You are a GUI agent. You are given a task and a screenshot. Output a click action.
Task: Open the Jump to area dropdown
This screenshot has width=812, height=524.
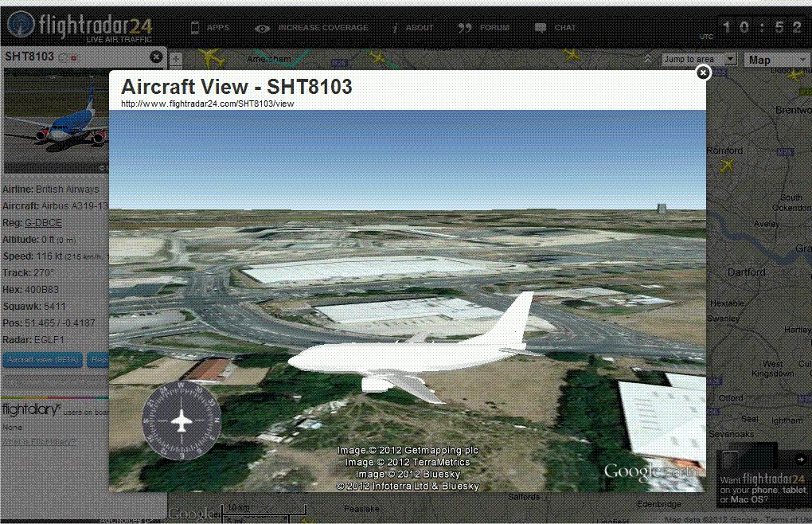tap(699, 60)
